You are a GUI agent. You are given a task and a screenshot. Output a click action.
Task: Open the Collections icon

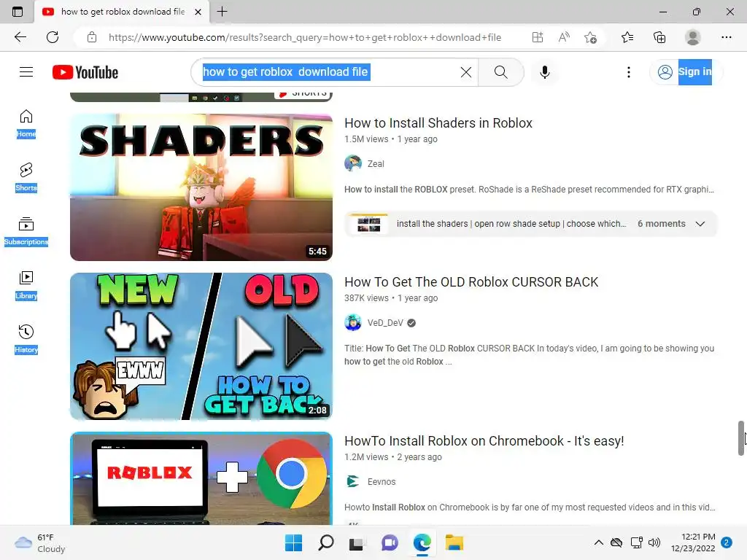tap(659, 37)
